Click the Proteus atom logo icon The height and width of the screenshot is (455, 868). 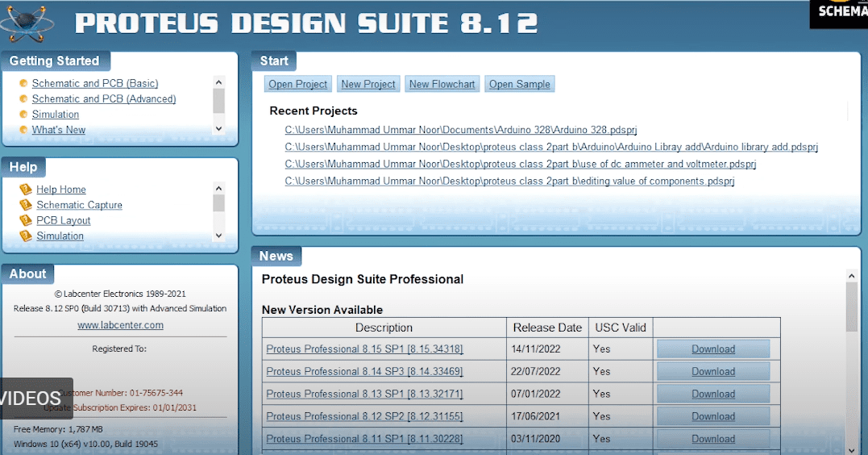[27, 23]
